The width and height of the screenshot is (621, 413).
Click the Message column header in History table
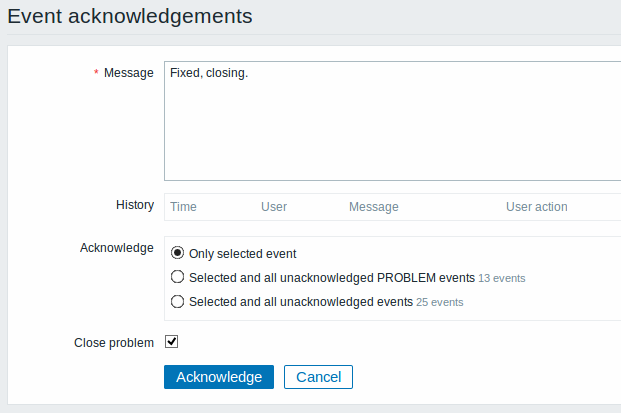coord(374,207)
